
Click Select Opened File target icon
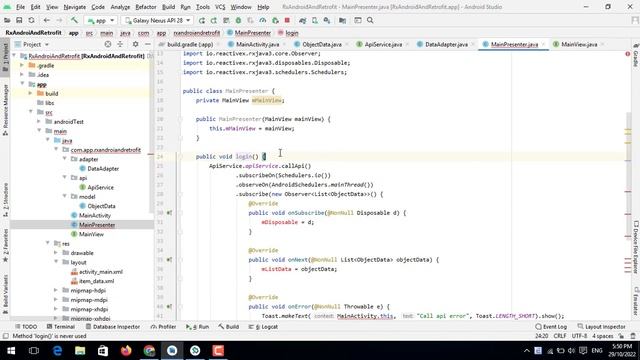[x=108, y=44]
